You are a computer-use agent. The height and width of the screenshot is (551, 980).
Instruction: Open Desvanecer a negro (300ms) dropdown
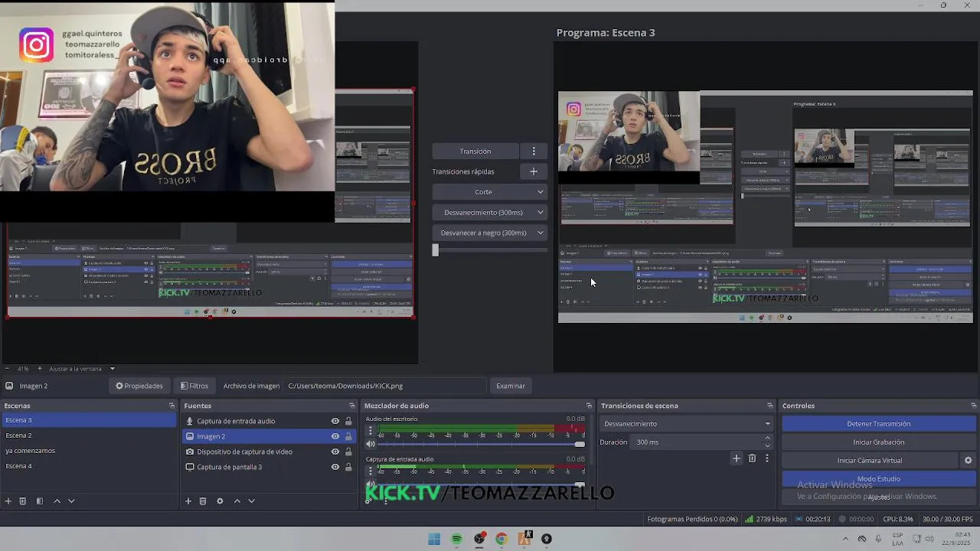click(x=490, y=233)
